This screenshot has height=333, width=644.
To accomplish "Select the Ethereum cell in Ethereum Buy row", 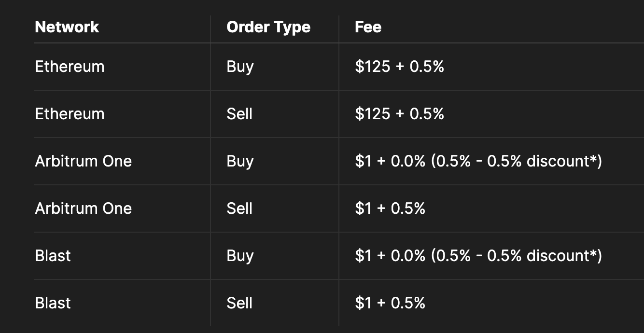I will [70, 67].
